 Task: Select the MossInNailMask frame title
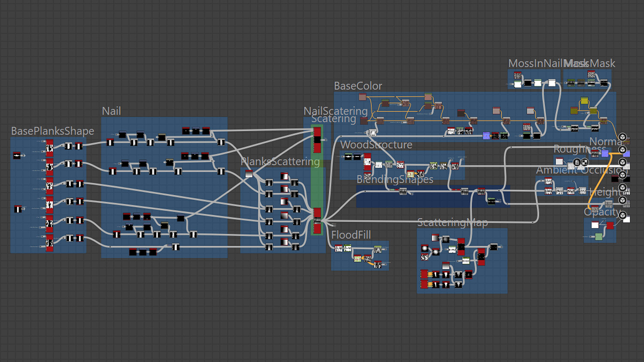pyautogui.click(x=548, y=63)
